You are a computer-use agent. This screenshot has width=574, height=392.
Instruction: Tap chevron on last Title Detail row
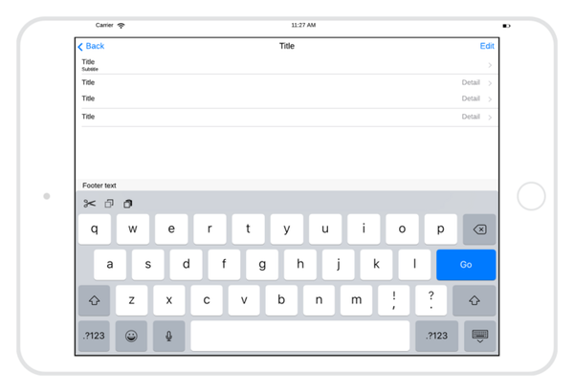click(x=490, y=118)
